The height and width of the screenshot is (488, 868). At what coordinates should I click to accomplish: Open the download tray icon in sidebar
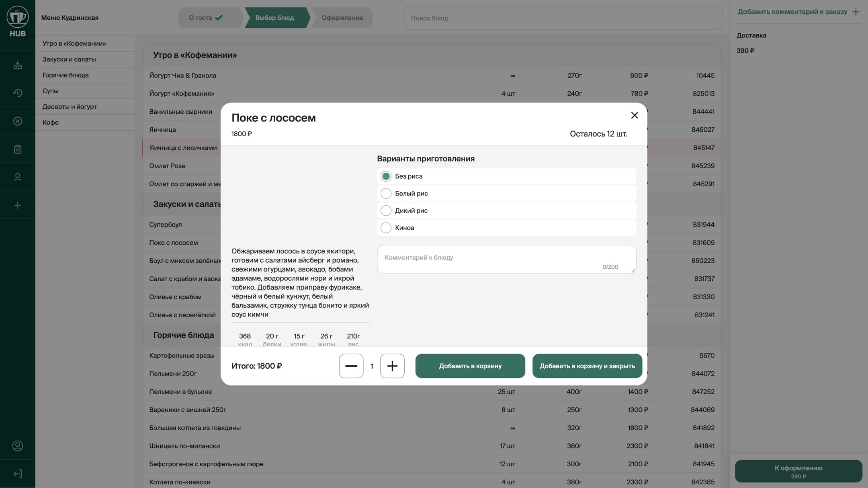18,65
